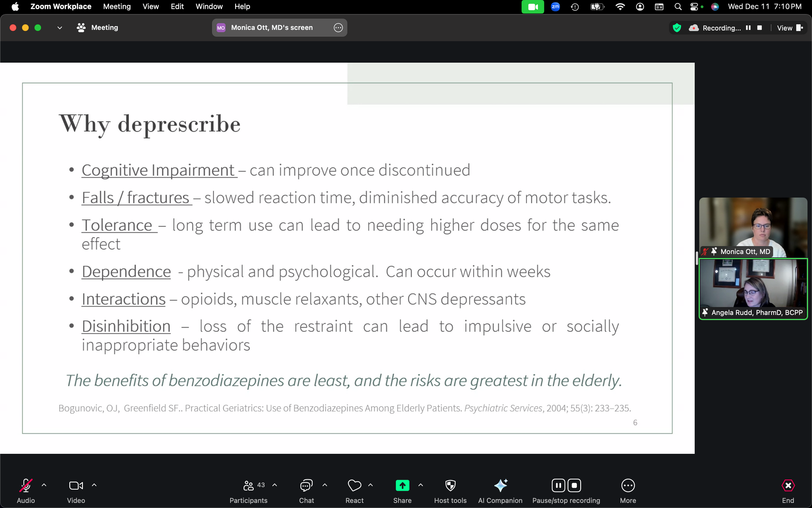The height and width of the screenshot is (508, 812).
Task: Click the React heart icon
Action: tap(354, 485)
